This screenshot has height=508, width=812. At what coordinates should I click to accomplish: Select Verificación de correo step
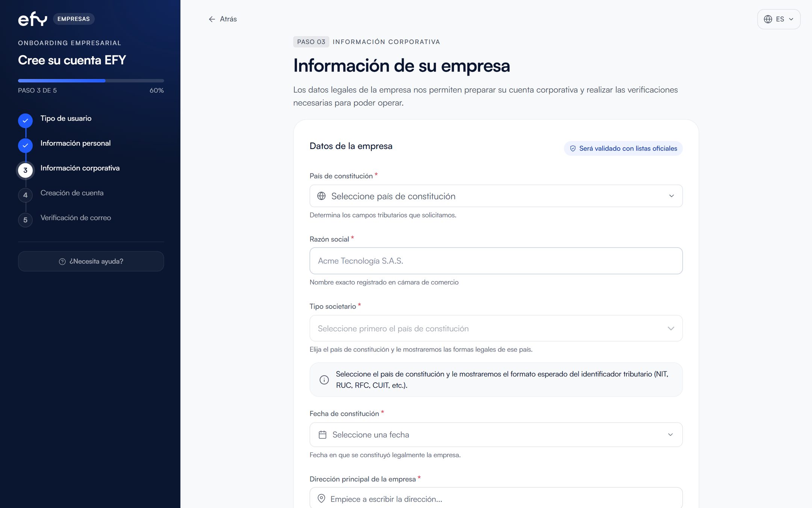[76, 218]
